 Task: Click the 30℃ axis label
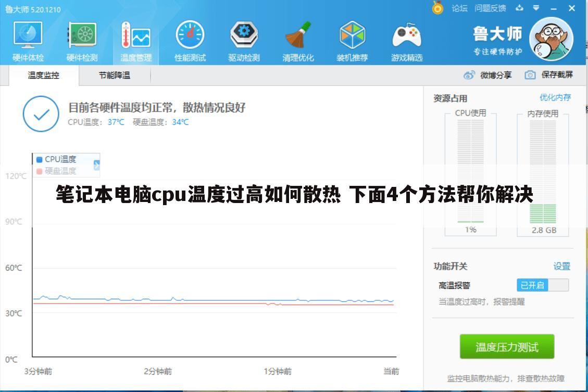pos(14,313)
